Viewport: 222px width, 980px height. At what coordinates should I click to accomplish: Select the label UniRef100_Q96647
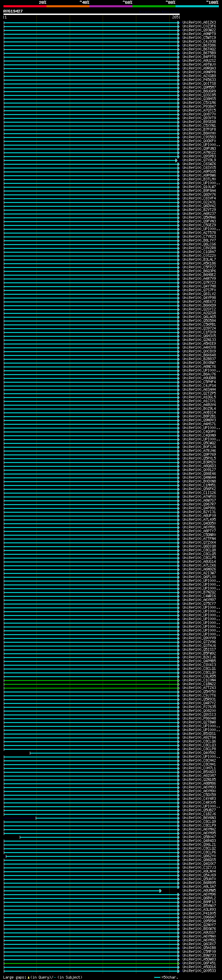pos(199,917)
